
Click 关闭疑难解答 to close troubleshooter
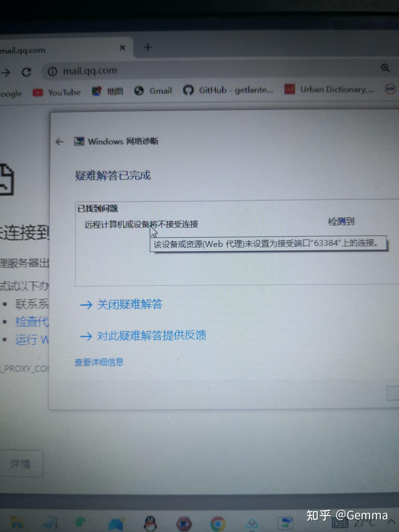point(122,304)
